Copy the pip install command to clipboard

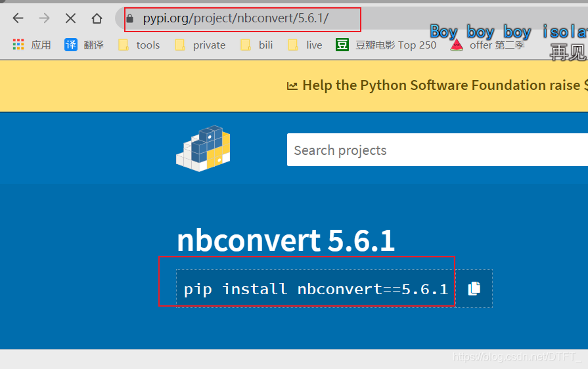(474, 288)
